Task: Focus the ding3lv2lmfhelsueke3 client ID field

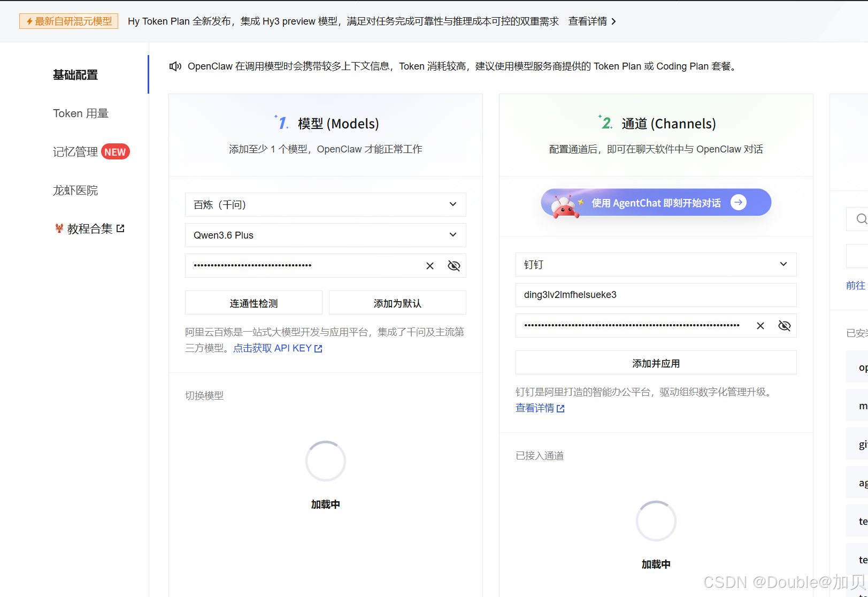Action: pyautogui.click(x=656, y=295)
